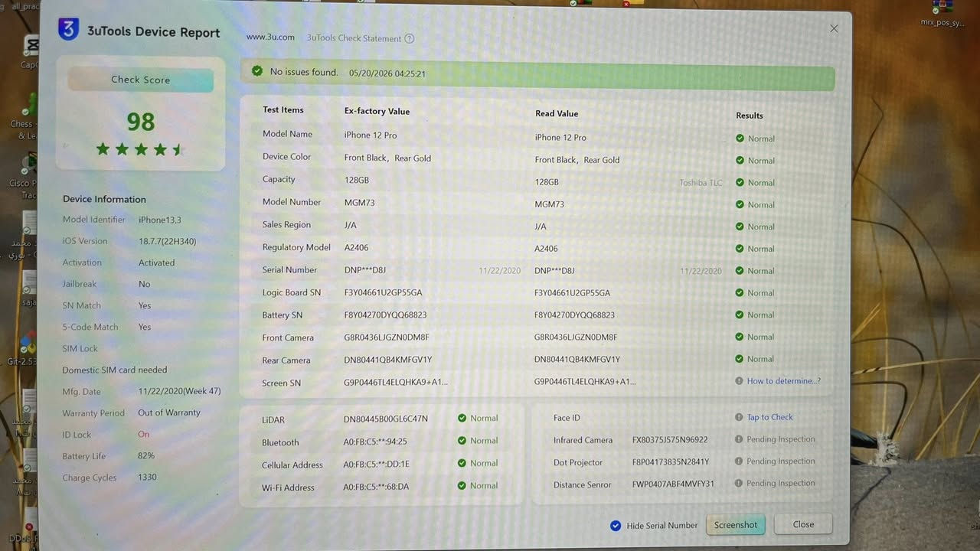Screen dimensions: 980x551
Task: Select the Infrared Camera serial FX80375J575N96922
Action: 670,440
